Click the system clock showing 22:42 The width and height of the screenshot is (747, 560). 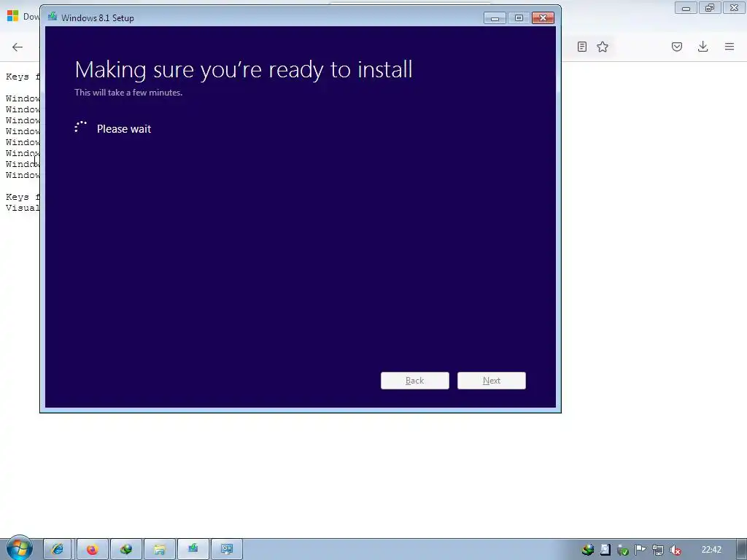[711, 550]
